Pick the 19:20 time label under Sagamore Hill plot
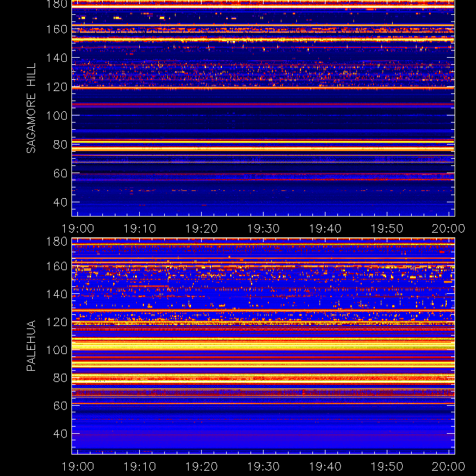The width and height of the screenshot is (476, 476). pyautogui.click(x=202, y=228)
